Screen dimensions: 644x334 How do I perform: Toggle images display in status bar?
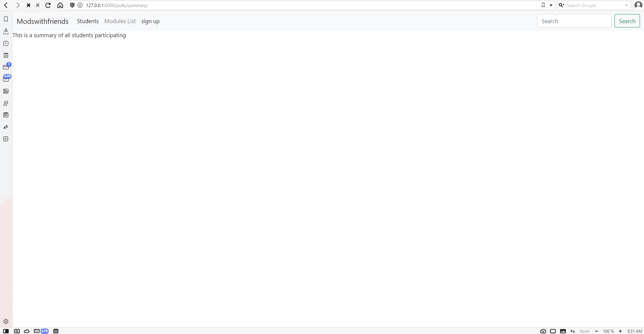click(x=563, y=331)
